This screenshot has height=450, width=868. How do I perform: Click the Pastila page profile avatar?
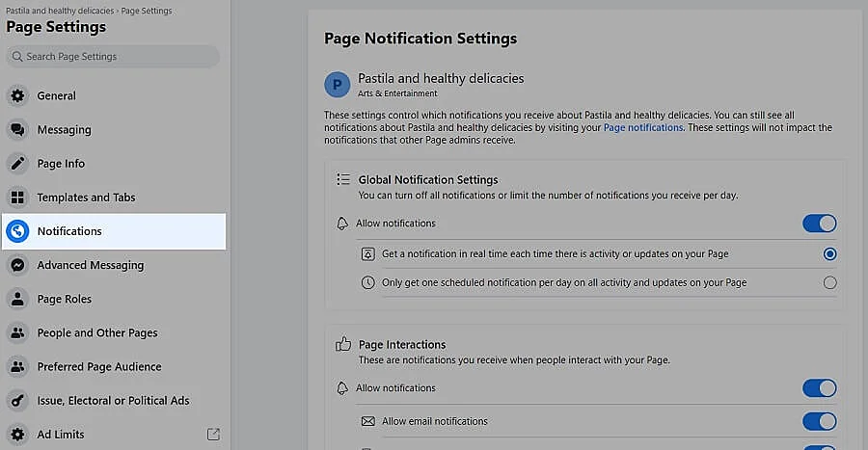pyautogui.click(x=337, y=85)
